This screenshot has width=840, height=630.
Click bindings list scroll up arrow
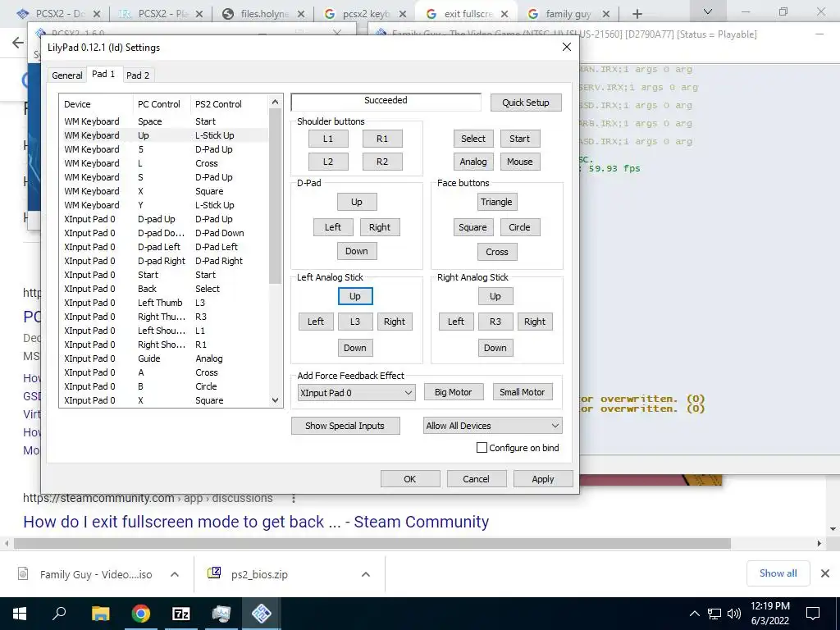click(x=275, y=102)
